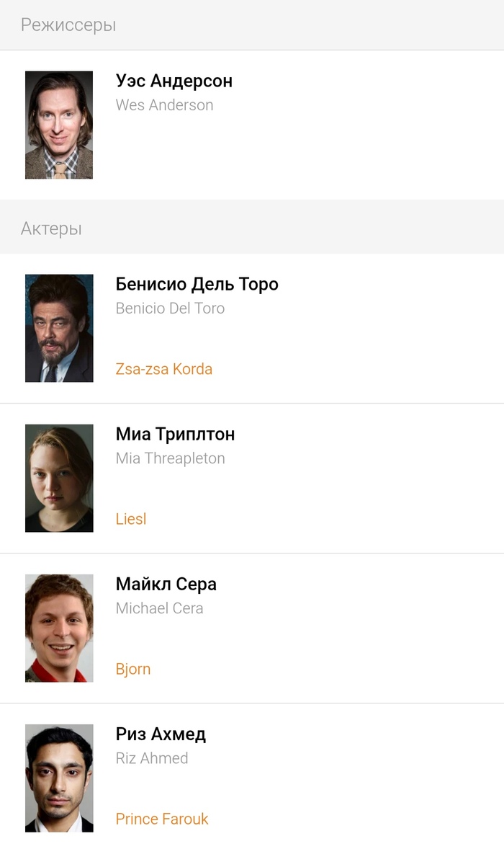504x849 pixels.
Task: Tap the Актеры section header
Action: (x=51, y=229)
